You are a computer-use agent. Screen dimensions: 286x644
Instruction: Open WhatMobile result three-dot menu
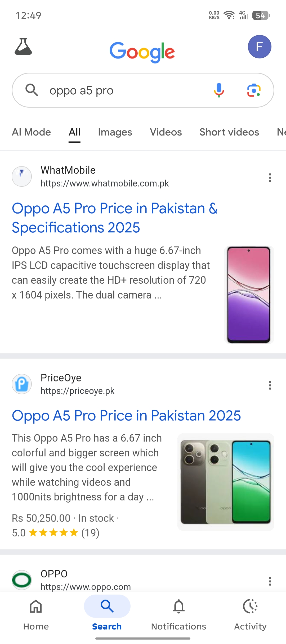coord(270,178)
